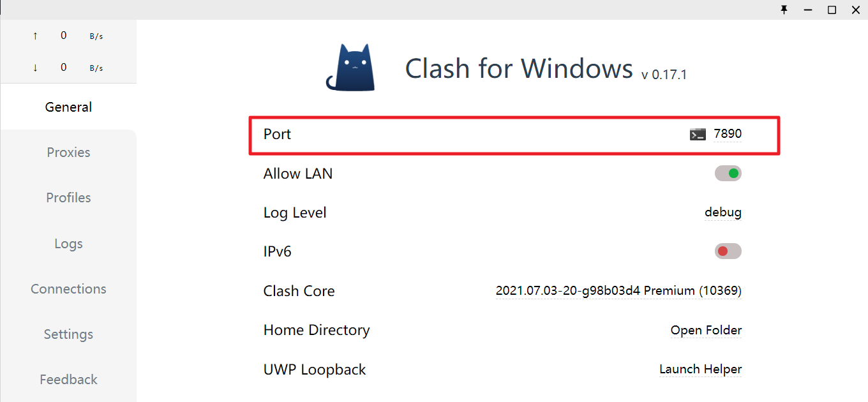The image size is (868, 402).
Task: Change the debug Log Level value
Action: click(722, 212)
